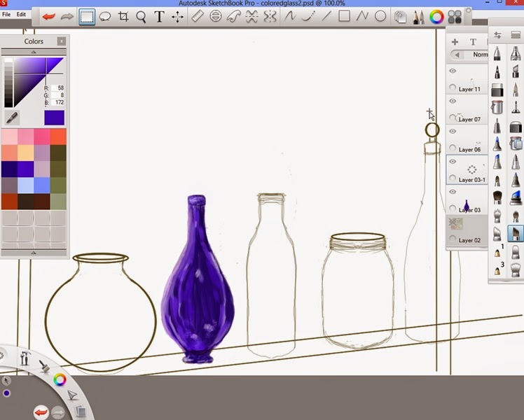
Task: Open the Edit menu
Action: tap(21, 15)
